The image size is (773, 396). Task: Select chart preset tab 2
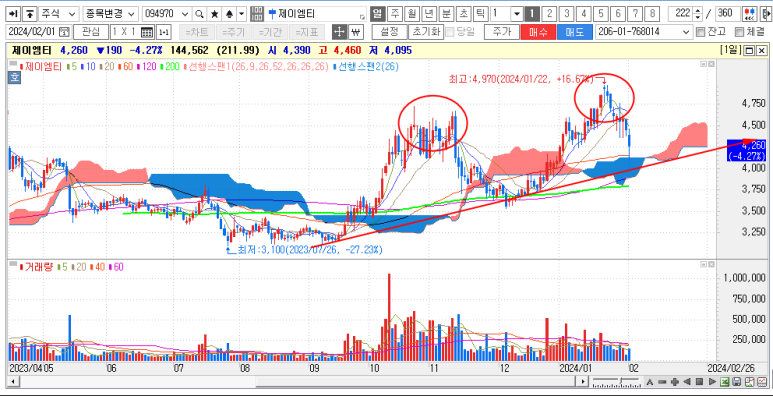(x=549, y=13)
